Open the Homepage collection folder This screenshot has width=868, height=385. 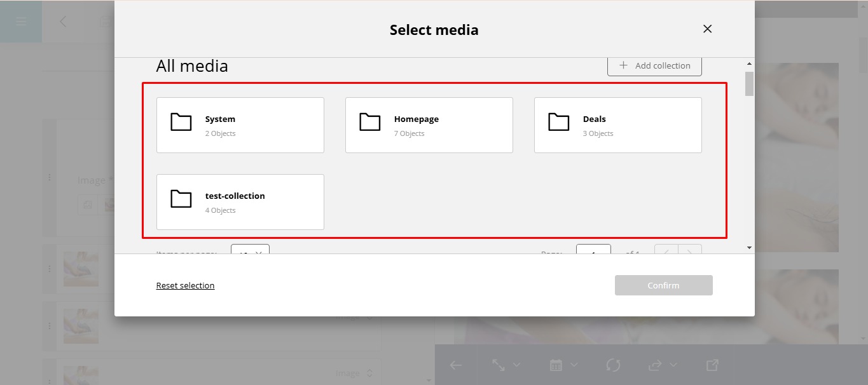click(429, 125)
